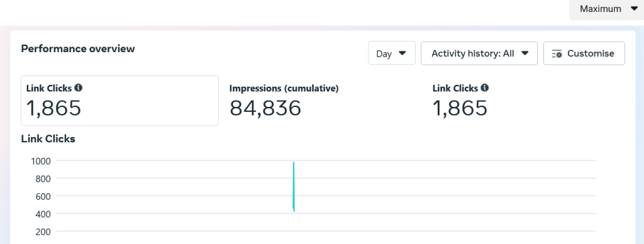Click the teal spike in the chart
This screenshot has width=644, height=244.
coord(294,187)
